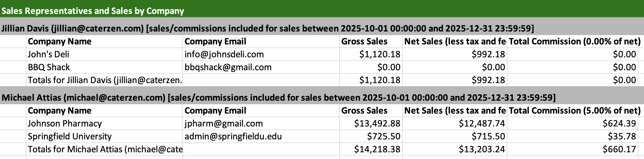The image size is (644, 159).
Task: Select the Jillian Davis section header row
Action: 268,28
